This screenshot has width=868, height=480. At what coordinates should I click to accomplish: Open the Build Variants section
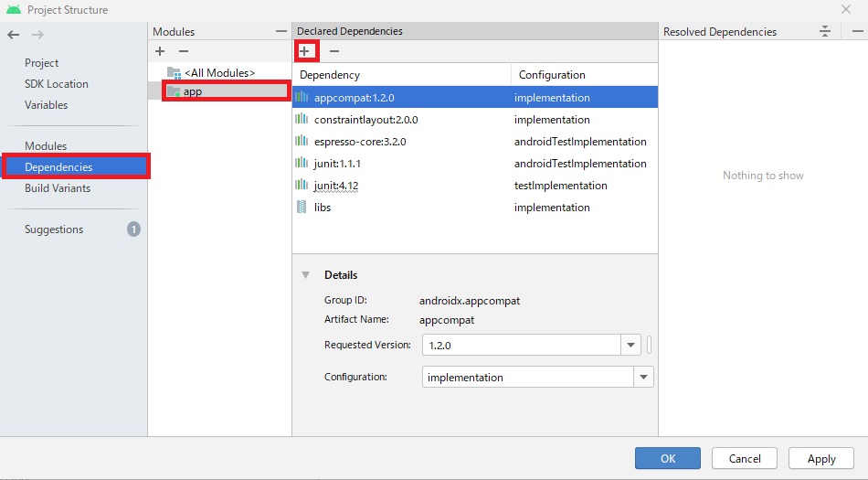coord(58,187)
